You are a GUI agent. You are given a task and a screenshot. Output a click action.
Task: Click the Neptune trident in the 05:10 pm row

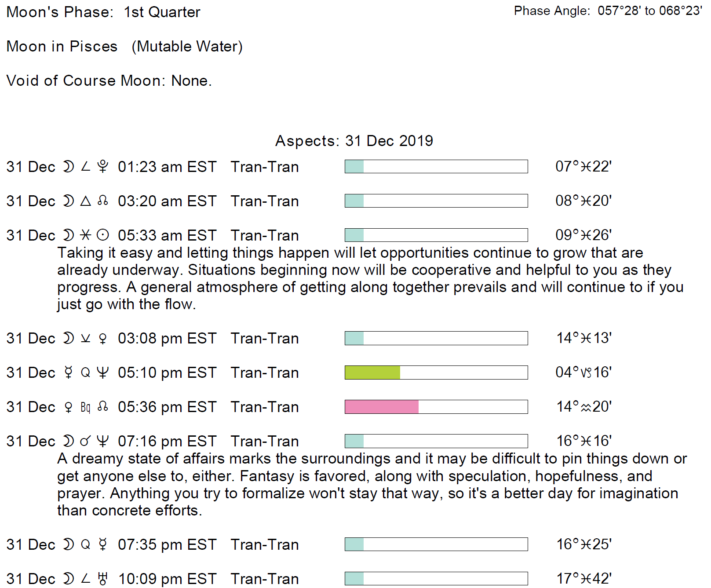[x=103, y=373]
